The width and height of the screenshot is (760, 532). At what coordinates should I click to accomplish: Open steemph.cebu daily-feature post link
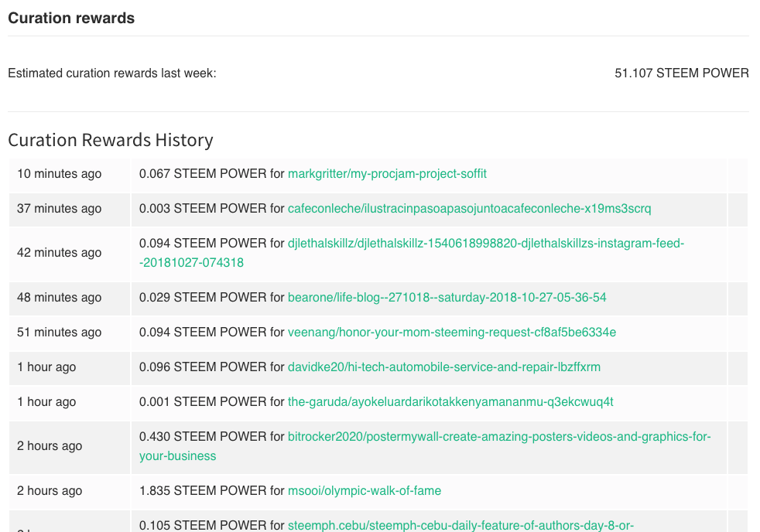pos(460,526)
